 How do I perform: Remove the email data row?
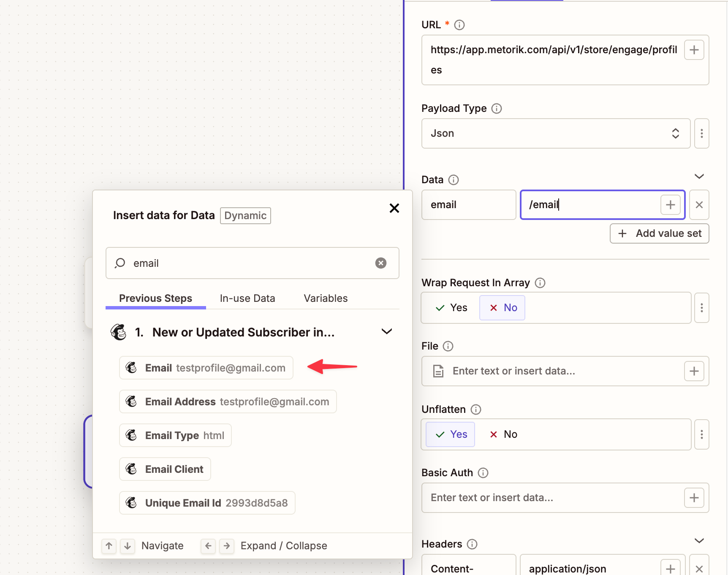(699, 205)
